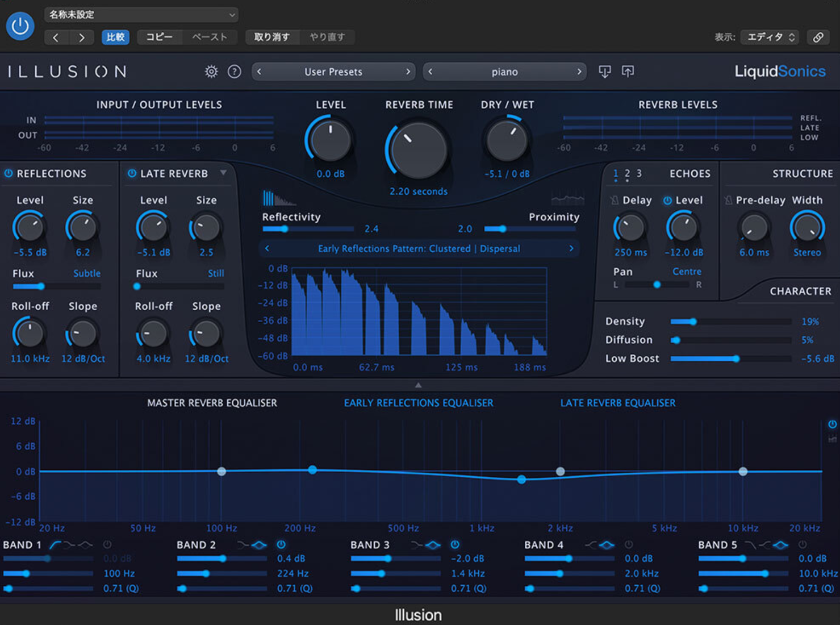Click the preset save (download) icon
Image resolution: width=840 pixels, height=625 pixels.
(605, 72)
